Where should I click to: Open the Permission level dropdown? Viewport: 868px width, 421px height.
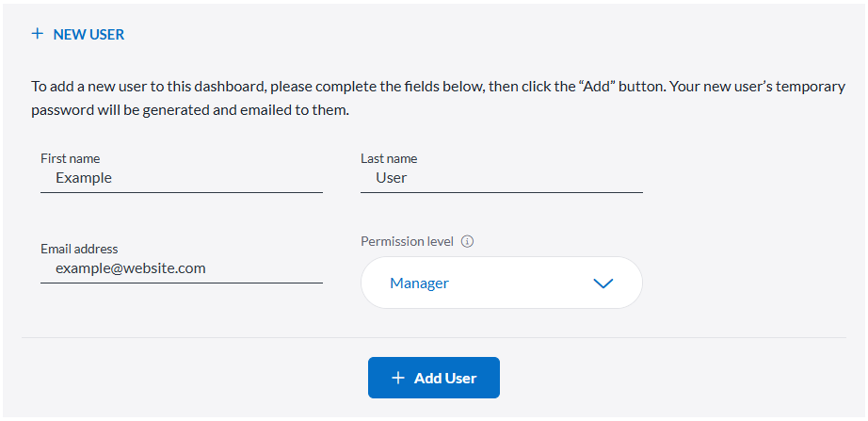point(501,283)
